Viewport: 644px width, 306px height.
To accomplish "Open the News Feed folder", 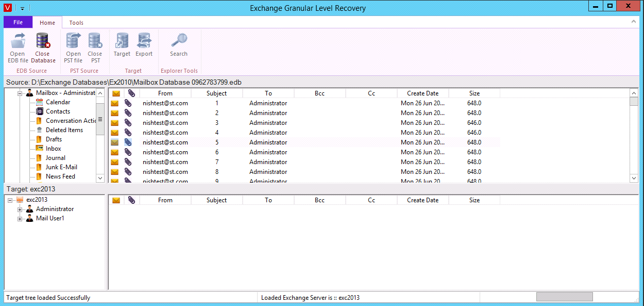I will 60,176.
